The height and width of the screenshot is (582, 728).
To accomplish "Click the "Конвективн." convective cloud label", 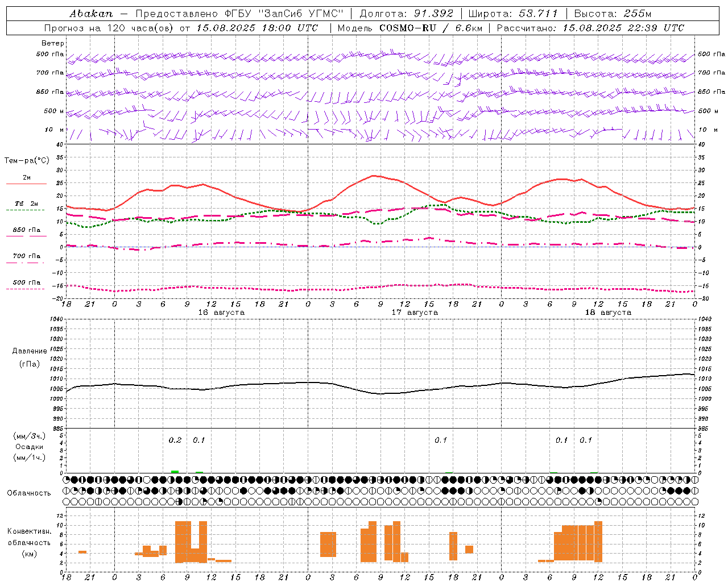I will pos(29,531).
